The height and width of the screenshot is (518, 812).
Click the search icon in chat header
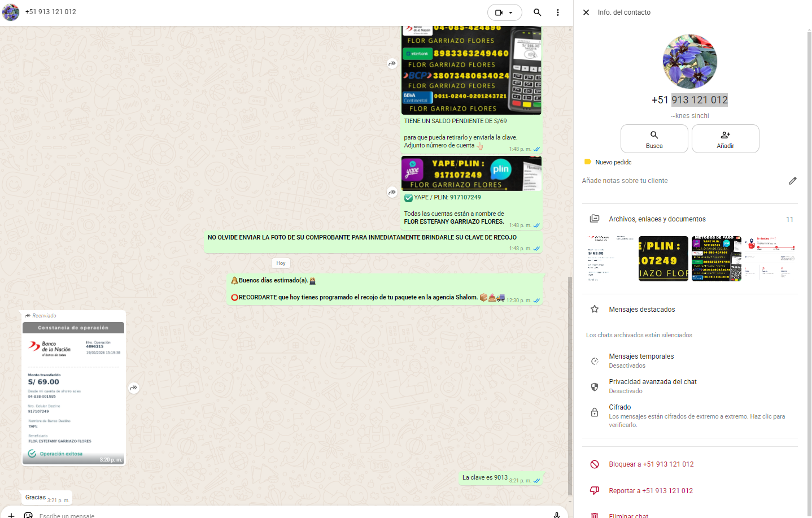pos(537,12)
